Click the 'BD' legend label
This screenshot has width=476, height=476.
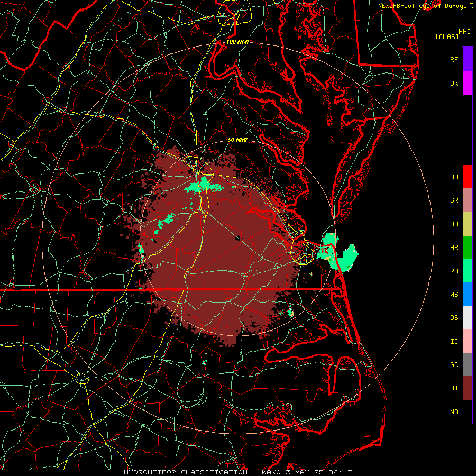tap(454, 224)
